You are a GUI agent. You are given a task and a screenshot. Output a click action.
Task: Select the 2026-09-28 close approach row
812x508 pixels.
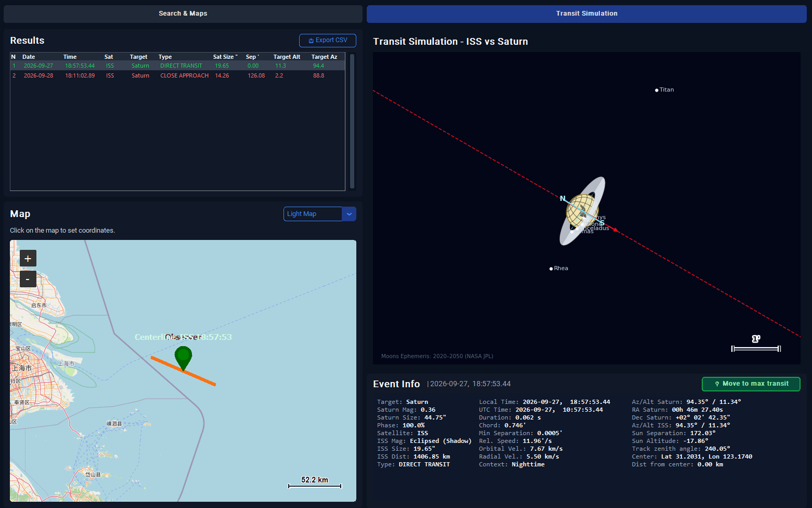(177, 75)
